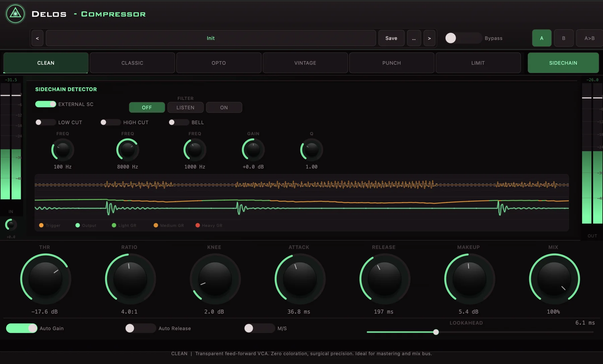Turn off the Auto Gain toggle
The image size is (603, 364).
tap(21, 328)
